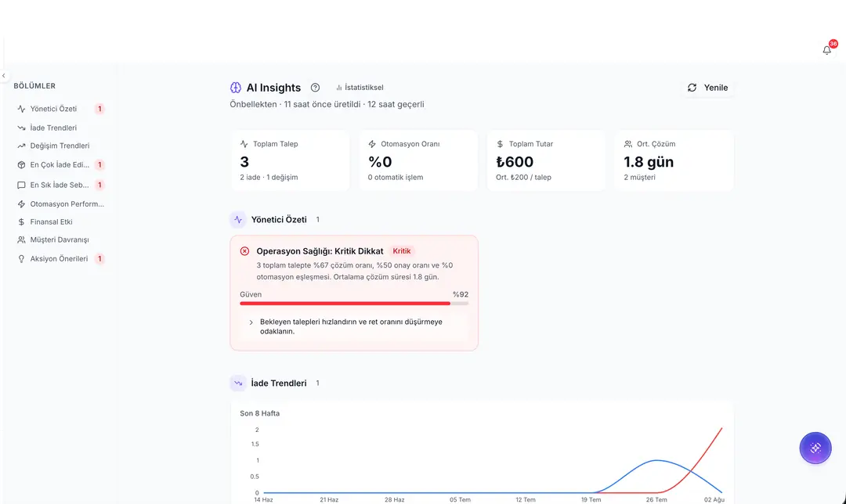Viewport: 846px width, 504px height.
Task: Go to Finansal Etki section
Action: pyautogui.click(x=60, y=221)
